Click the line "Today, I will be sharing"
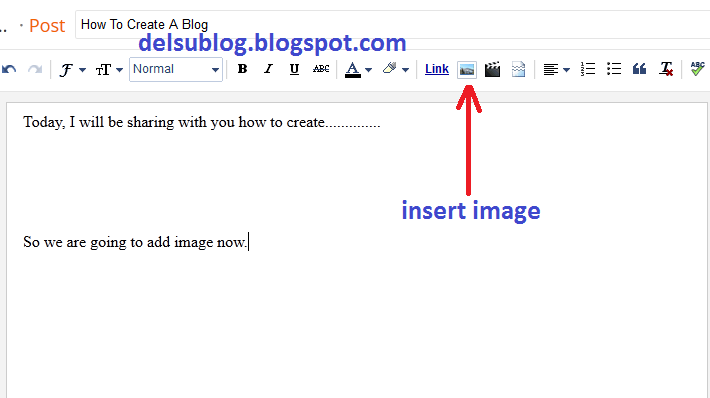 pyautogui.click(x=201, y=122)
